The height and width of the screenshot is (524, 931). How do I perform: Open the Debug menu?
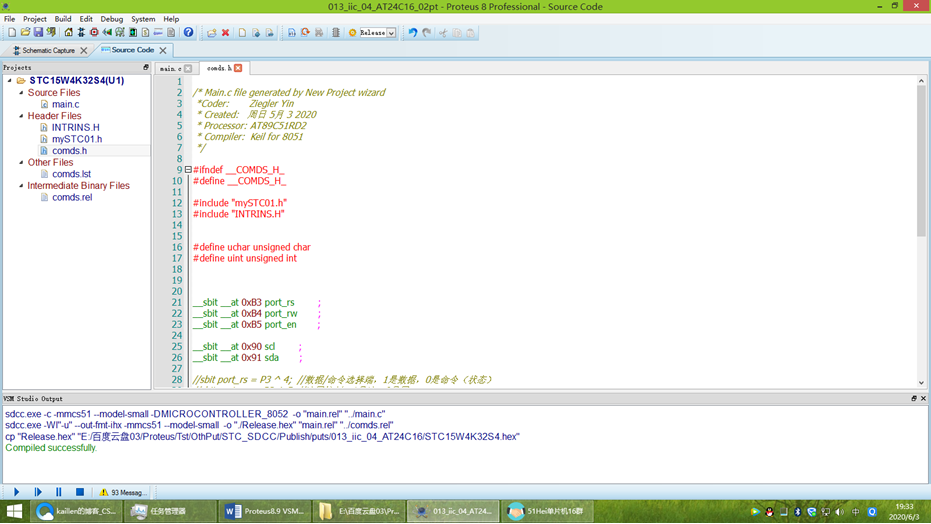click(x=112, y=19)
